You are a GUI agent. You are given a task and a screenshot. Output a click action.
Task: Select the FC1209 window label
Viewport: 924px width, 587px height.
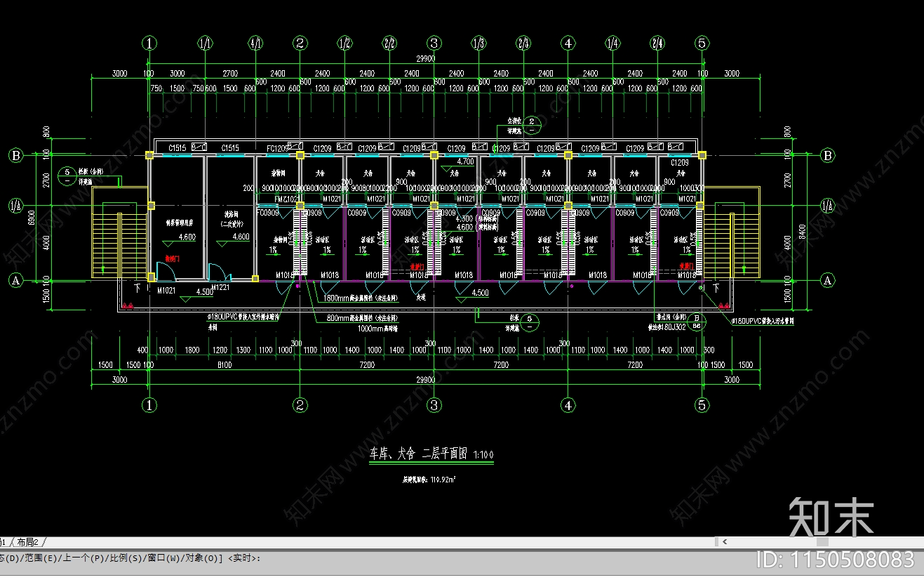[x=276, y=148]
